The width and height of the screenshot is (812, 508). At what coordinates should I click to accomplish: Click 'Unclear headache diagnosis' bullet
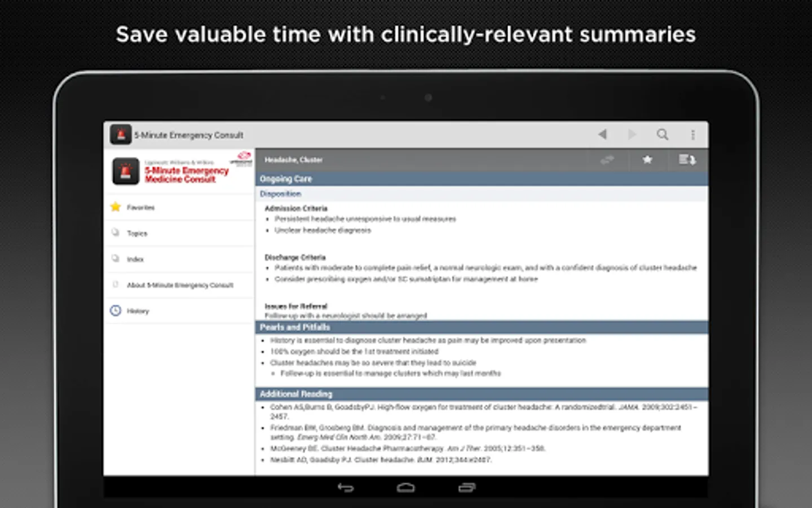click(323, 230)
